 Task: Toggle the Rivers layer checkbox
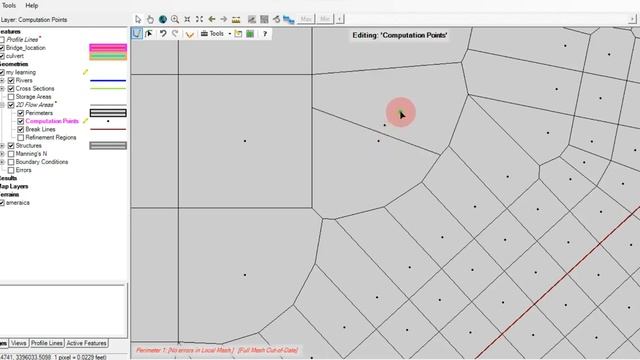(11, 80)
